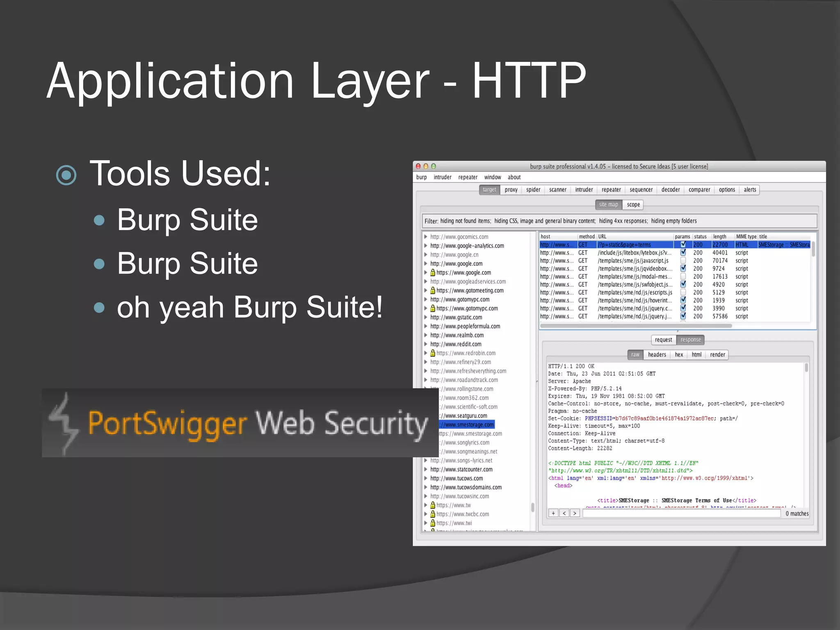Switch to the spider tab
Screen dimensions: 840x630
533,189
